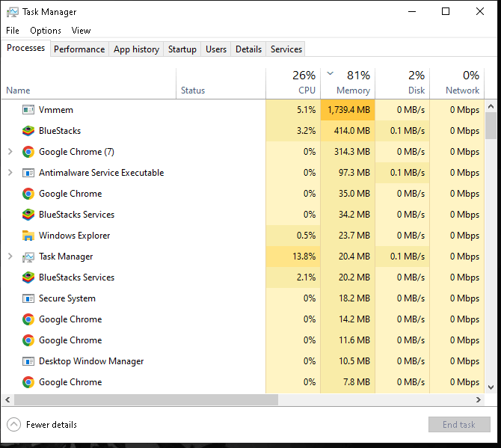Open the File menu
501x448 pixels.
tap(13, 31)
